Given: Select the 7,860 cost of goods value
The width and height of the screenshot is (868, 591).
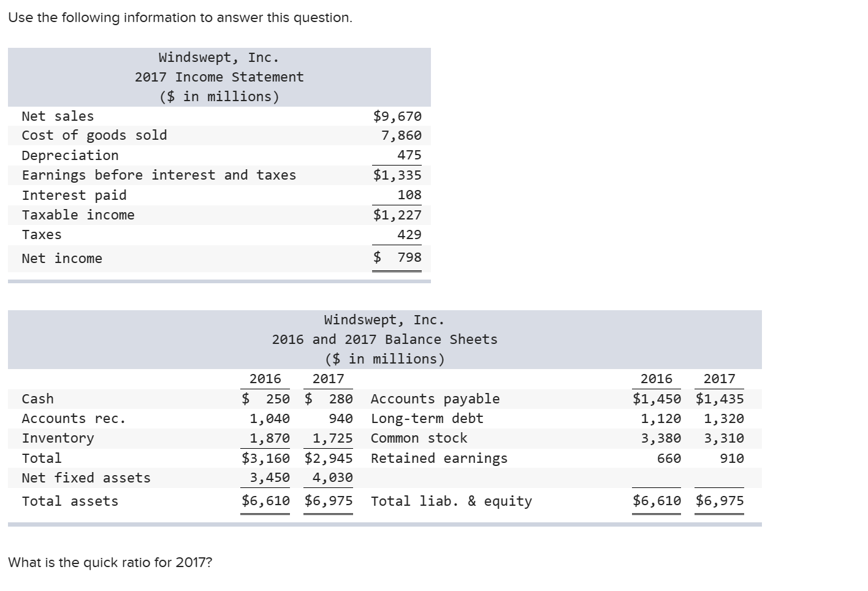Looking at the screenshot, I should click(402, 135).
